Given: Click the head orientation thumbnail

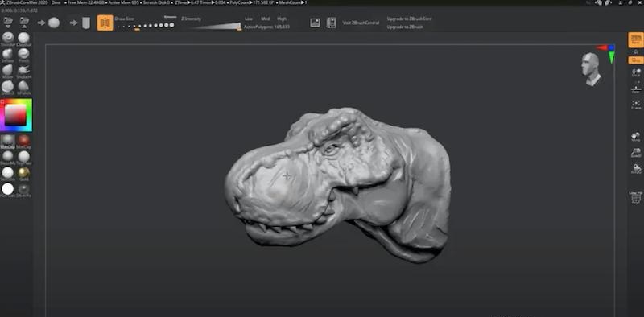Looking at the screenshot, I should point(592,69).
